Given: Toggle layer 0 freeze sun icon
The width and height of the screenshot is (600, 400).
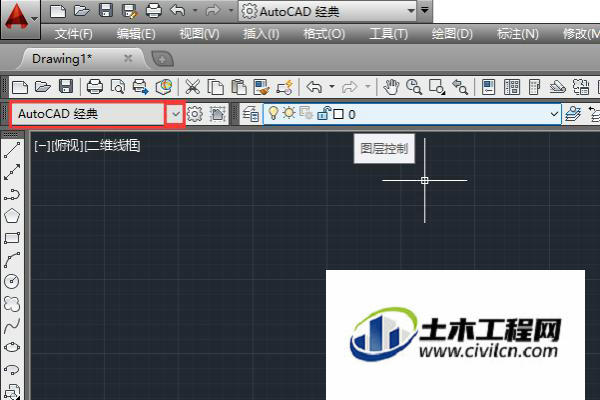Looking at the screenshot, I should click(289, 113).
